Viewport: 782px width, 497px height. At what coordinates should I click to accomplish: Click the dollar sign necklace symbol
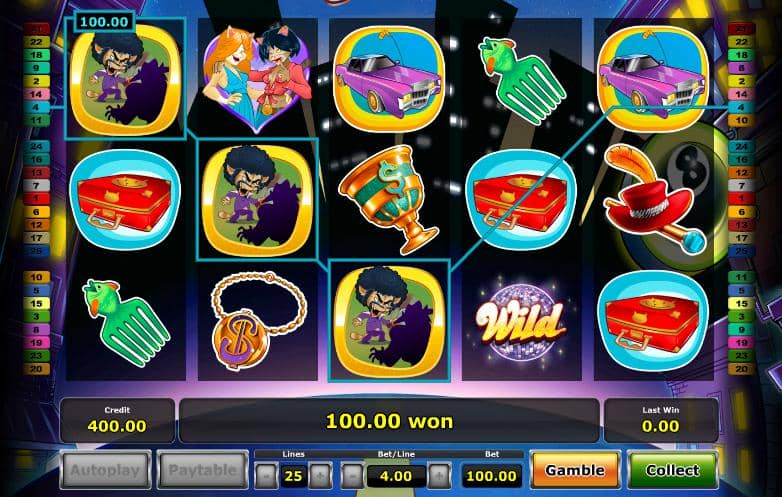[257, 320]
